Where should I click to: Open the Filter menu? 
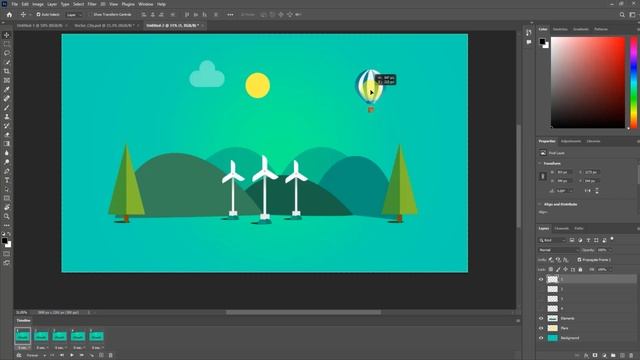click(92, 4)
